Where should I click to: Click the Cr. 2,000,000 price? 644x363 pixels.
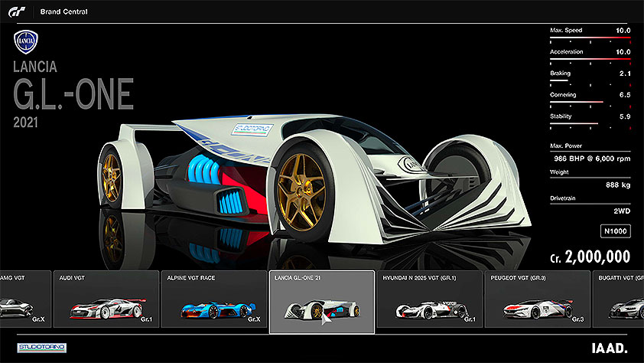click(x=590, y=257)
